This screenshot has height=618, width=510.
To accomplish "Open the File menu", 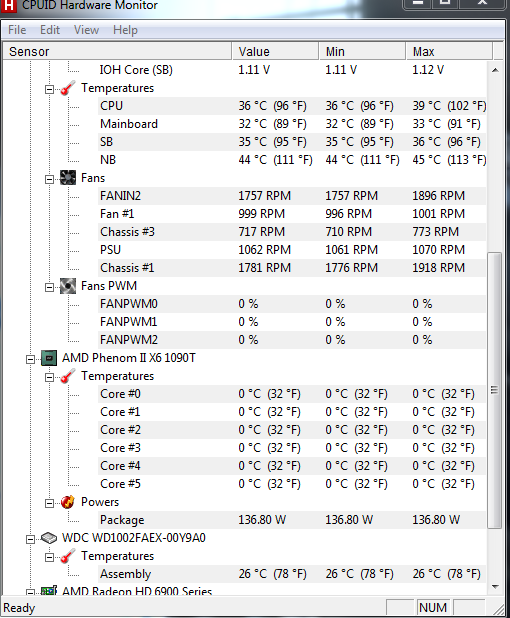I will pyautogui.click(x=17, y=30).
